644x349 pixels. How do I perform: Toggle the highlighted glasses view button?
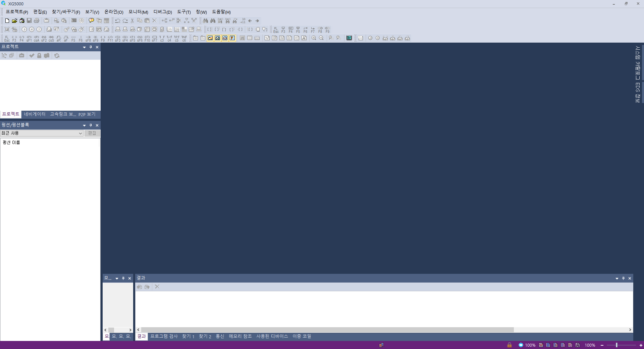[x=225, y=38]
